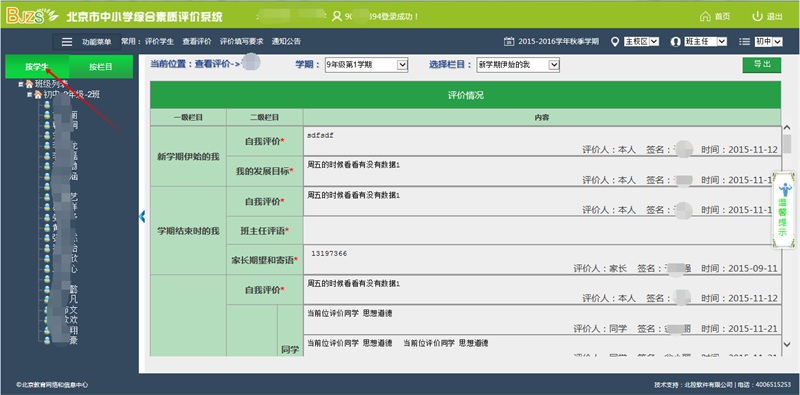Screen dimensions: 800x395
Task: Open the 主校区 campus dropdown
Action: [642, 42]
